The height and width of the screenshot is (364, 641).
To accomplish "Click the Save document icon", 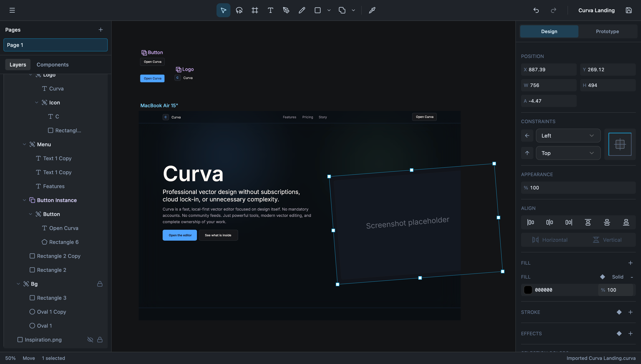I will point(629,10).
